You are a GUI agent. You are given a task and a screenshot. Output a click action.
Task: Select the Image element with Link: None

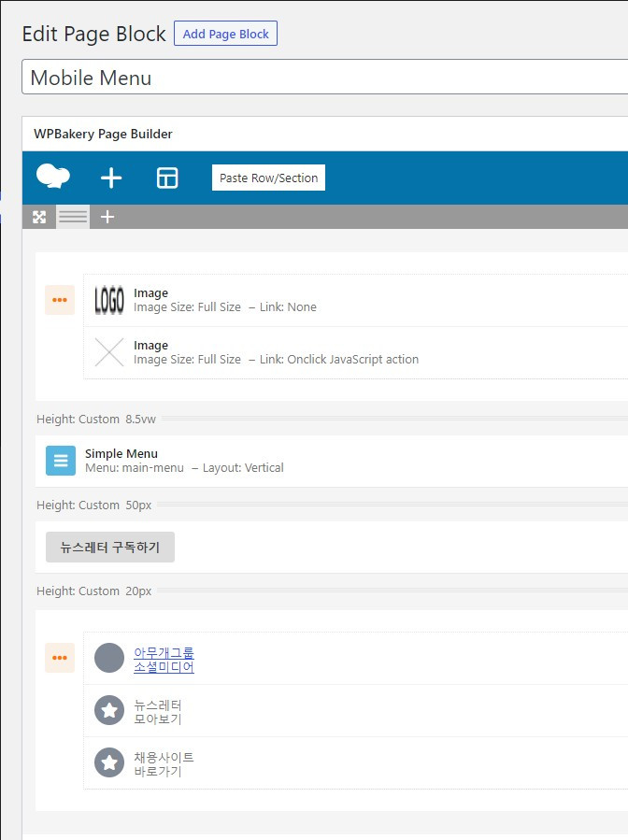coord(356,301)
